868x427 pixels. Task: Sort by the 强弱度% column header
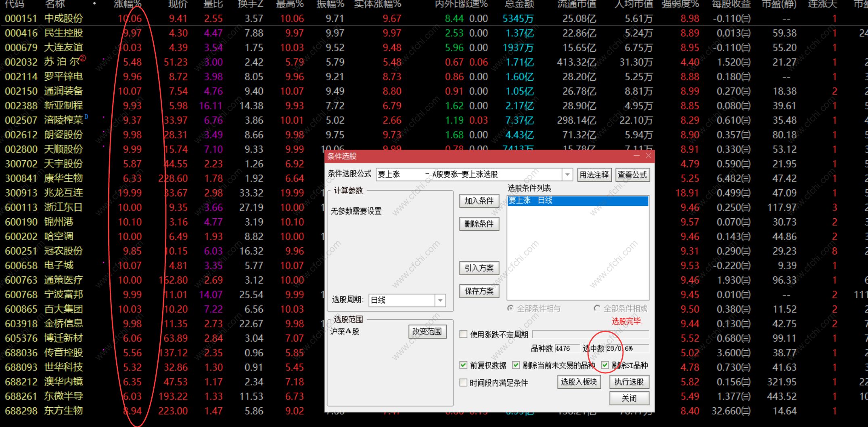(x=680, y=4)
